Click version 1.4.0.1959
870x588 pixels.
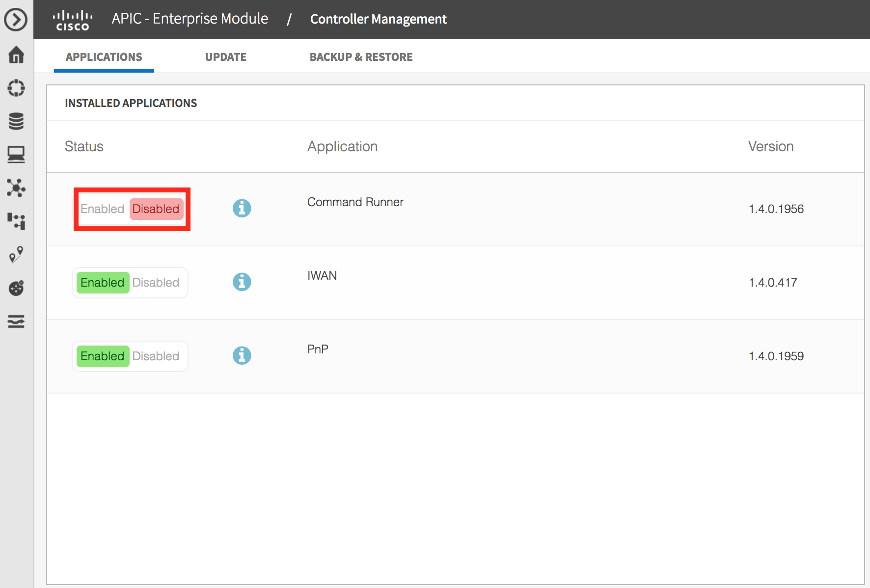pos(776,356)
